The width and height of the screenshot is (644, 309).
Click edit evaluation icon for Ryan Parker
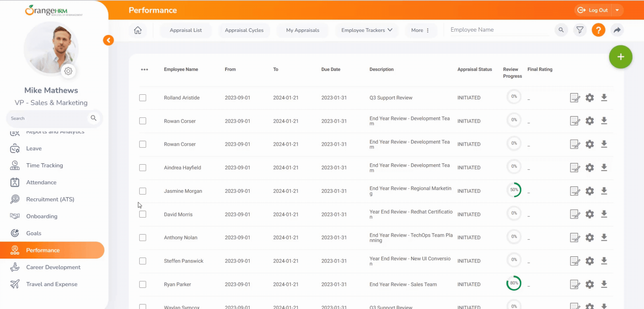click(575, 284)
